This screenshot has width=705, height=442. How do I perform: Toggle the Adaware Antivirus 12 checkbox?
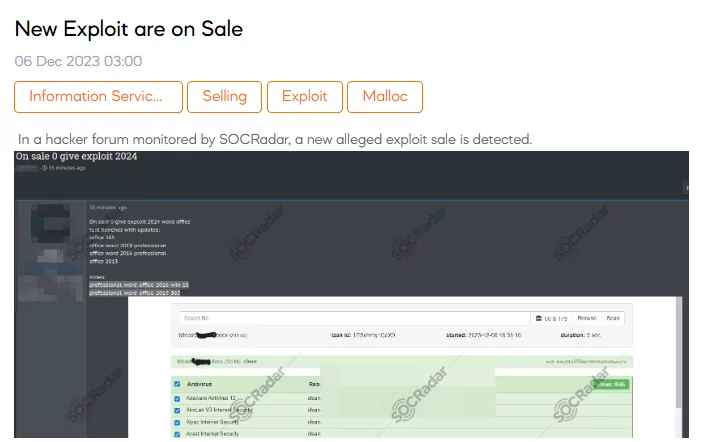[177, 398]
